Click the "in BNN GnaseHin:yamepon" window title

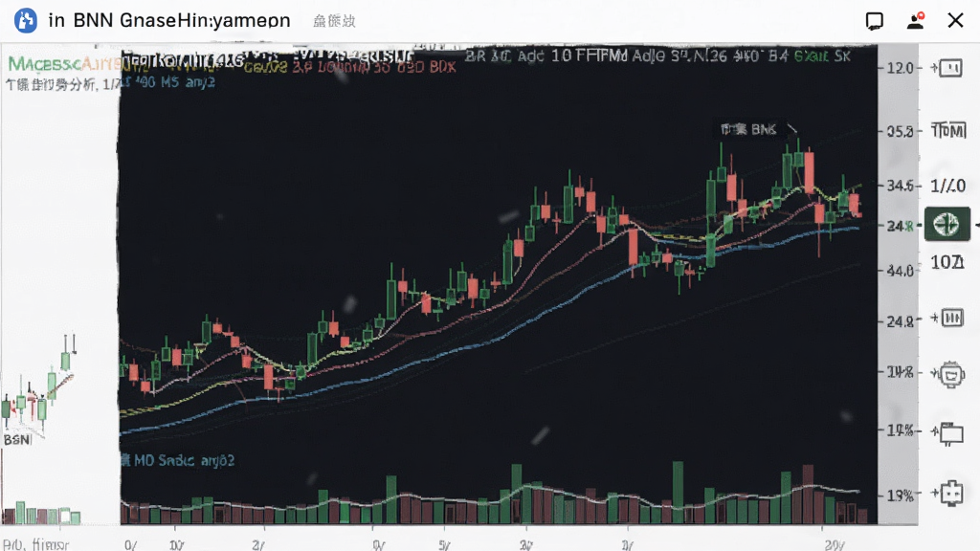click(169, 21)
